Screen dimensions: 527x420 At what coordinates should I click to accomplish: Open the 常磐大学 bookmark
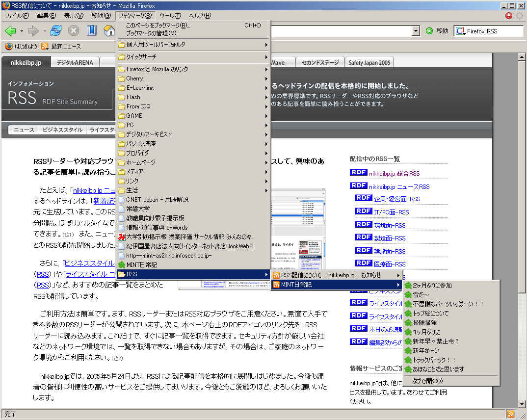pyautogui.click(x=193, y=209)
